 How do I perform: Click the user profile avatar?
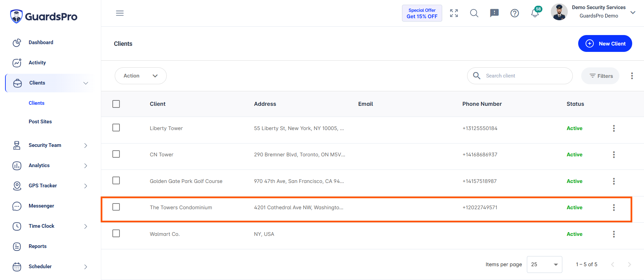pyautogui.click(x=559, y=12)
